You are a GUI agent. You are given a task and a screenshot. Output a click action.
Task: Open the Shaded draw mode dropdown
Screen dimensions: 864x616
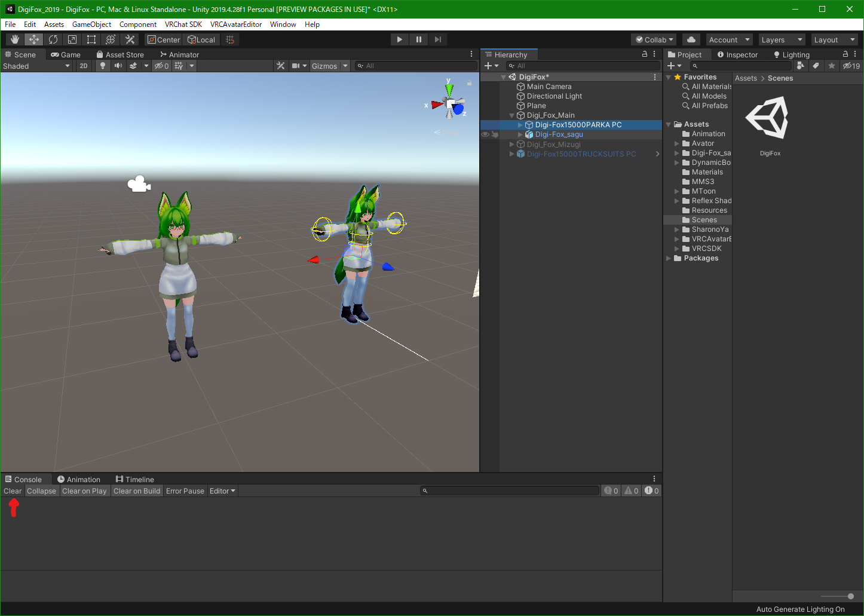(36, 66)
